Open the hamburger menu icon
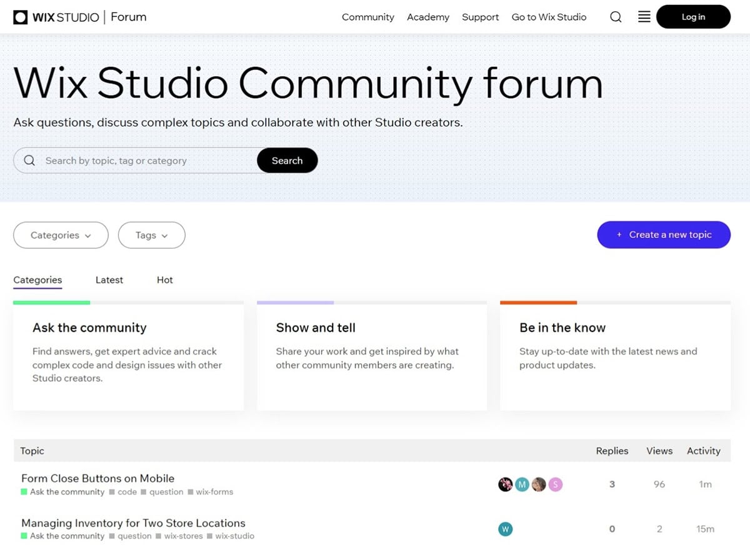The image size is (750, 560). (x=644, y=17)
